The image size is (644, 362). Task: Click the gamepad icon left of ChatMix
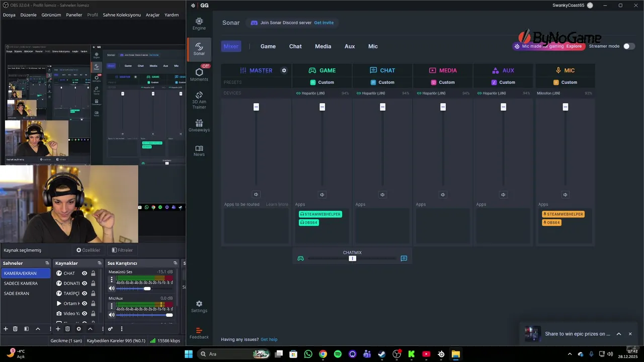tap(300, 258)
